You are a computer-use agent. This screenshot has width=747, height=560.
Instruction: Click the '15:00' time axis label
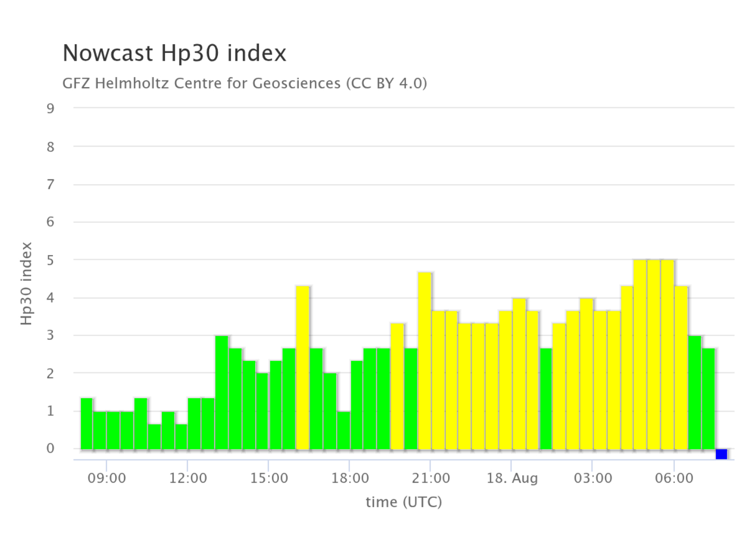pyautogui.click(x=269, y=478)
